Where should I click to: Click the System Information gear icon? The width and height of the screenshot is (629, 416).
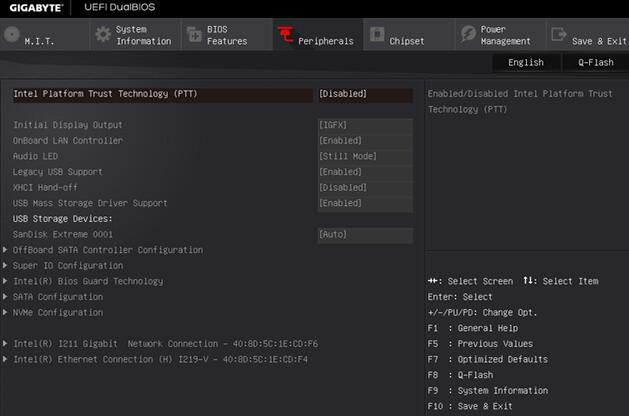click(x=102, y=35)
